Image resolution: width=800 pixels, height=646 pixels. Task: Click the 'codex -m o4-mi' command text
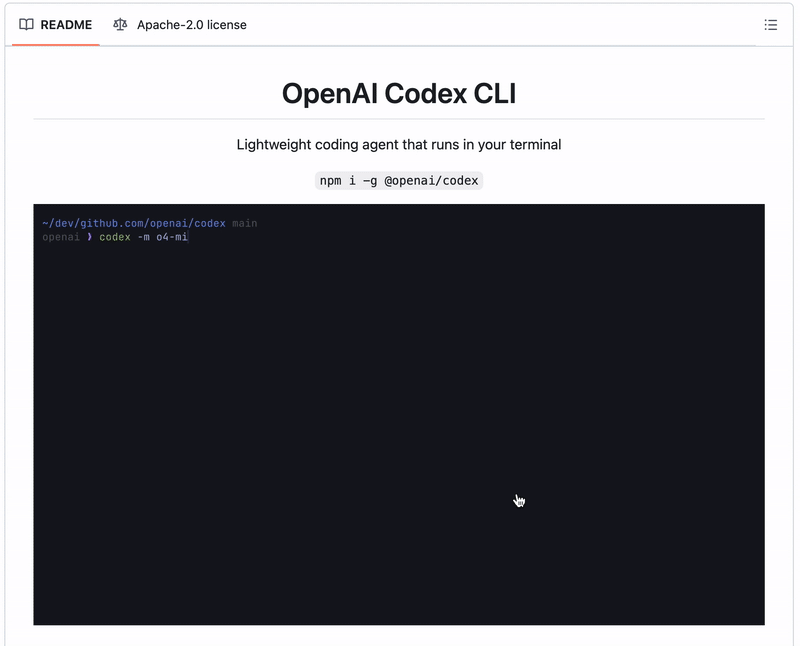point(143,237)
